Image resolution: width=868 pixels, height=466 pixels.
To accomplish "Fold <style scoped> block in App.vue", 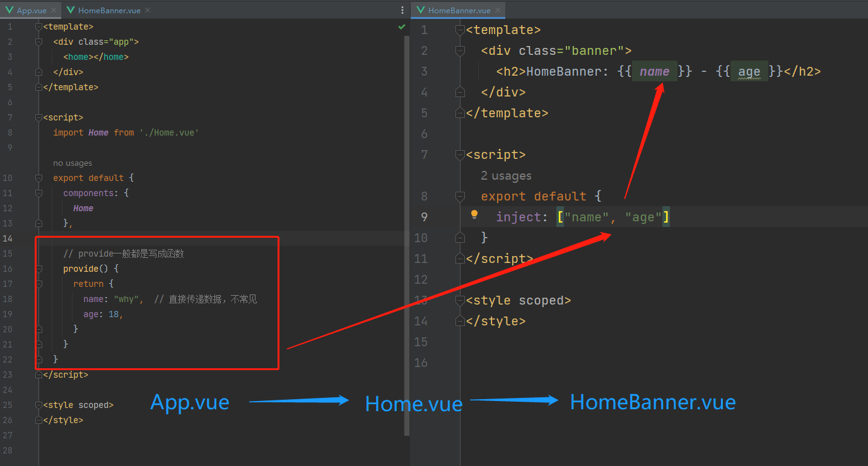I will point(39,405).
